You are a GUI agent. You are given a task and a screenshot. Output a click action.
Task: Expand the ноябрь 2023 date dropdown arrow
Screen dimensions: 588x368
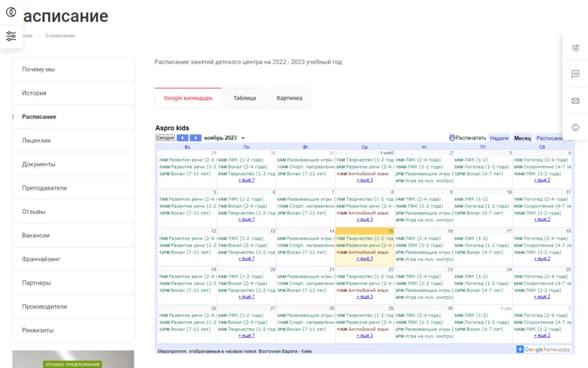coord(243,138)
